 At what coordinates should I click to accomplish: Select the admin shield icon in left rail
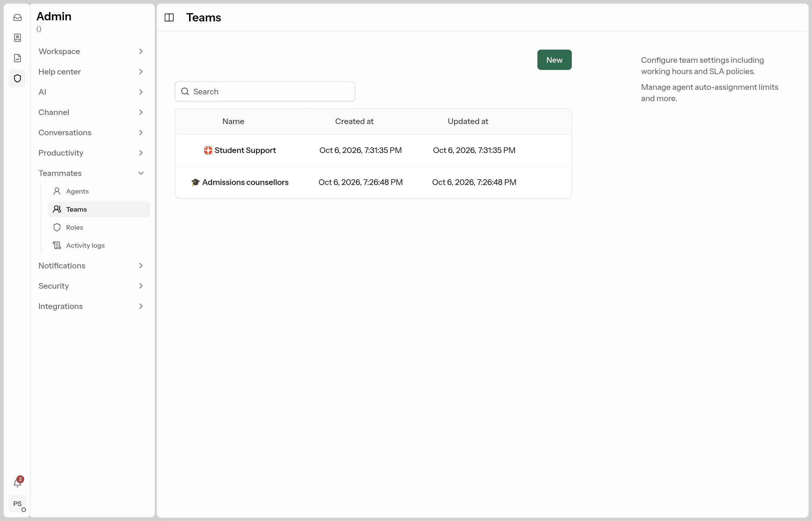point(17,78)
